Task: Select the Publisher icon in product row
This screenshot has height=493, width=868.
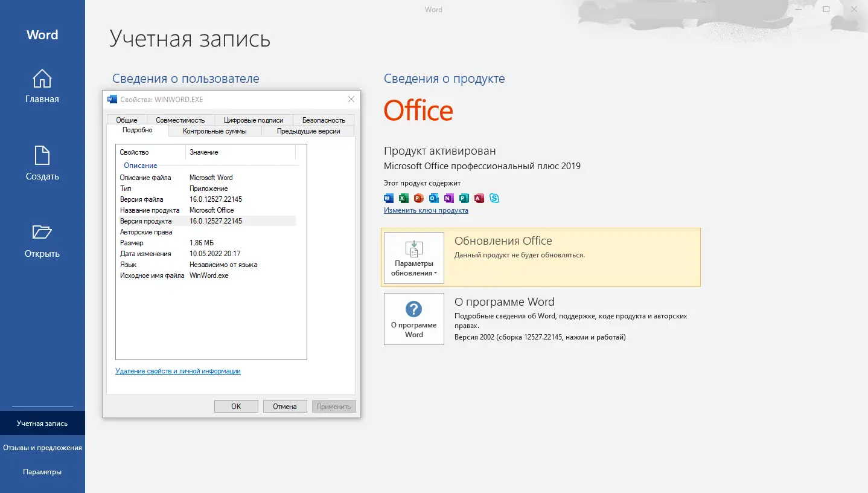Action: (464, 198)
